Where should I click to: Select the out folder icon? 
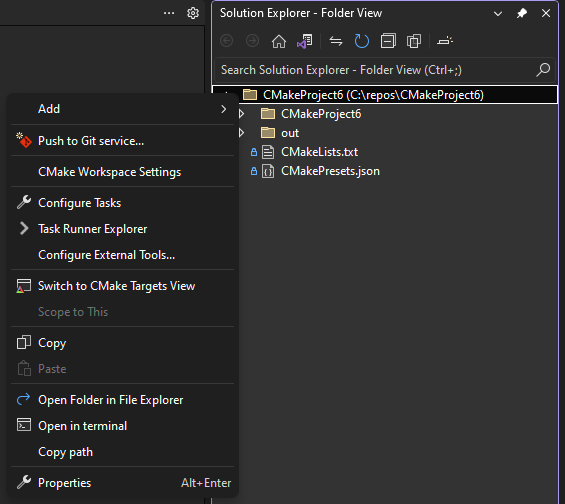(x=268, y=133)
